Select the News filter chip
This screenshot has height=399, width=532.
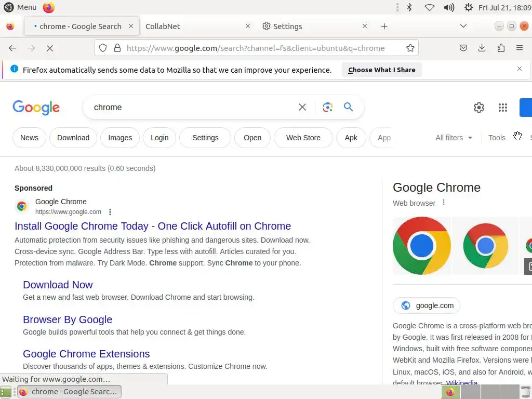tap(29, 138)
